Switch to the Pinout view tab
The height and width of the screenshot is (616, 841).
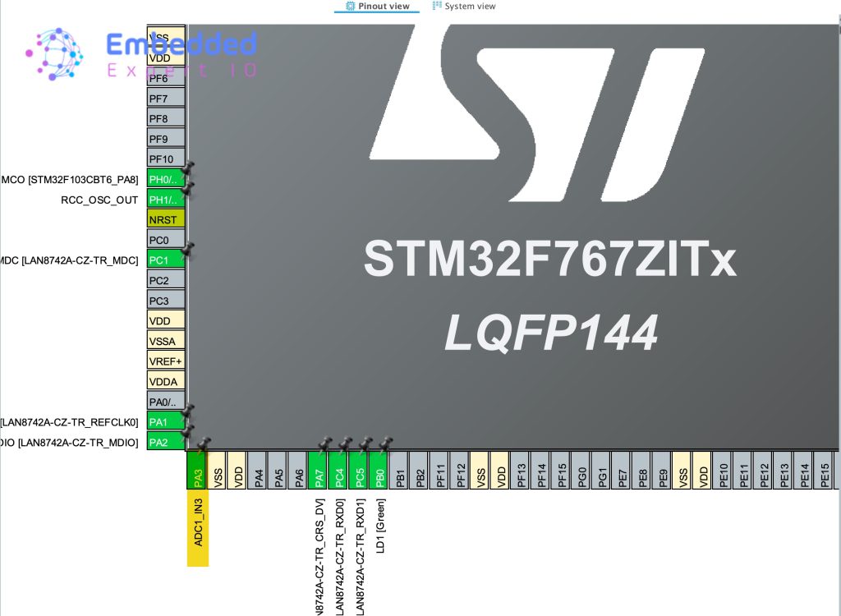[x=377, y=6]
